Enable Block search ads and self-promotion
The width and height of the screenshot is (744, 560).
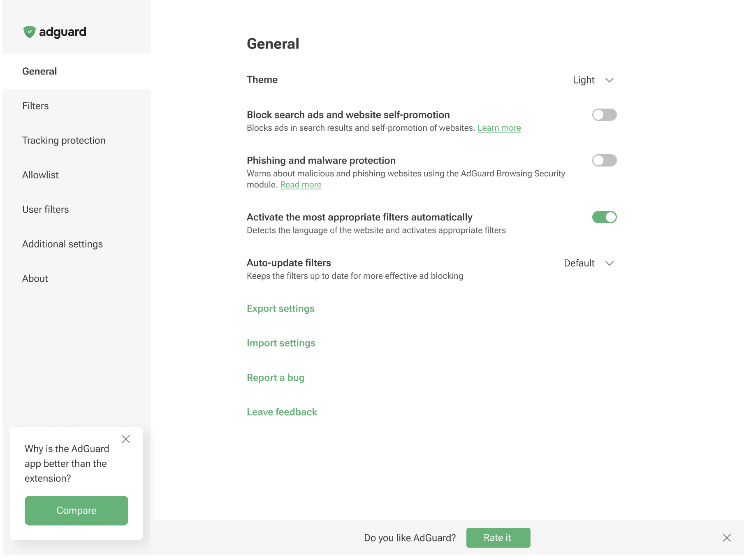604,115
